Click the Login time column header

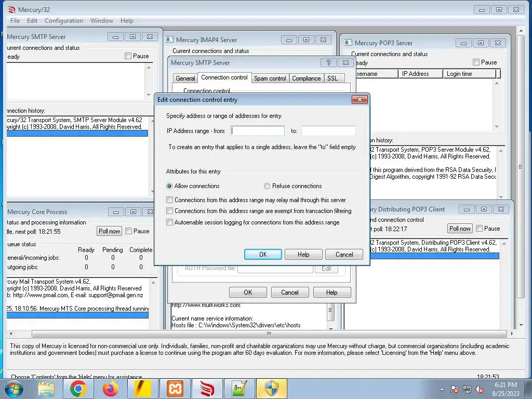point(470,74)
